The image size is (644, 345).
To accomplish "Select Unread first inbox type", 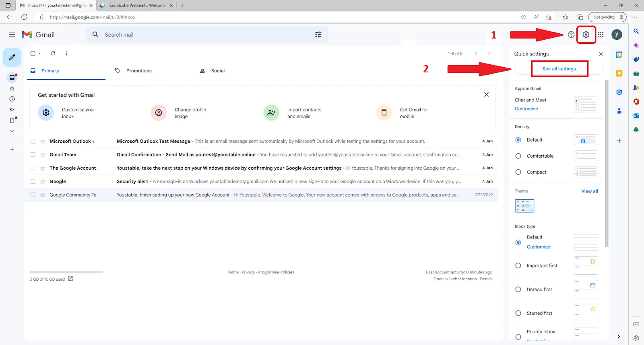I will coord(518,290).
